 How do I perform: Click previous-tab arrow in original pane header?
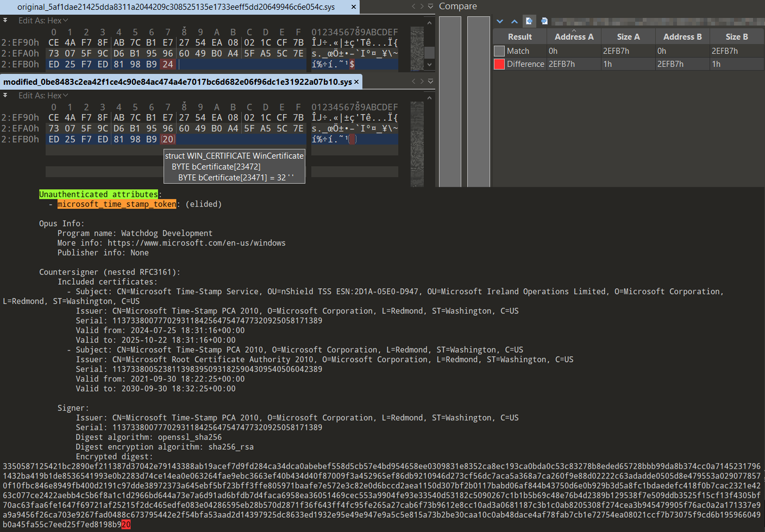coord(413,7)
